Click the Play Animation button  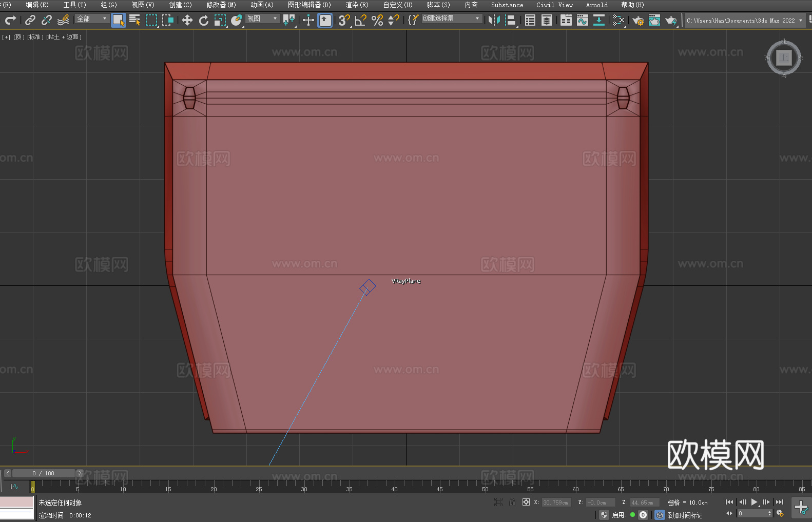pyautogui.click(x=755, y=502)
